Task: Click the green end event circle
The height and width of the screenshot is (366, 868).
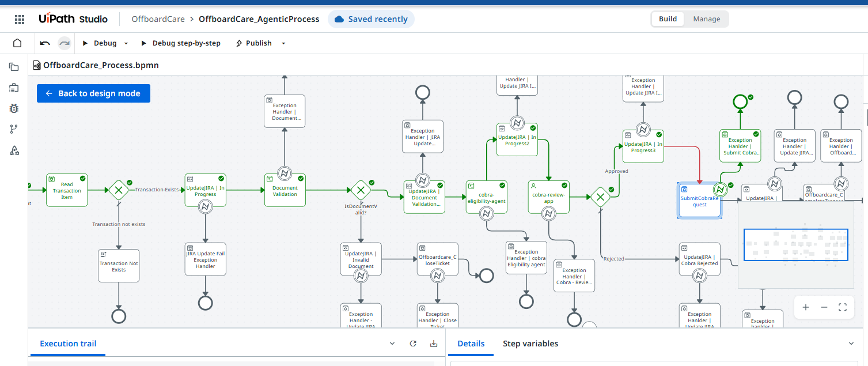Action: pos(740,102)
